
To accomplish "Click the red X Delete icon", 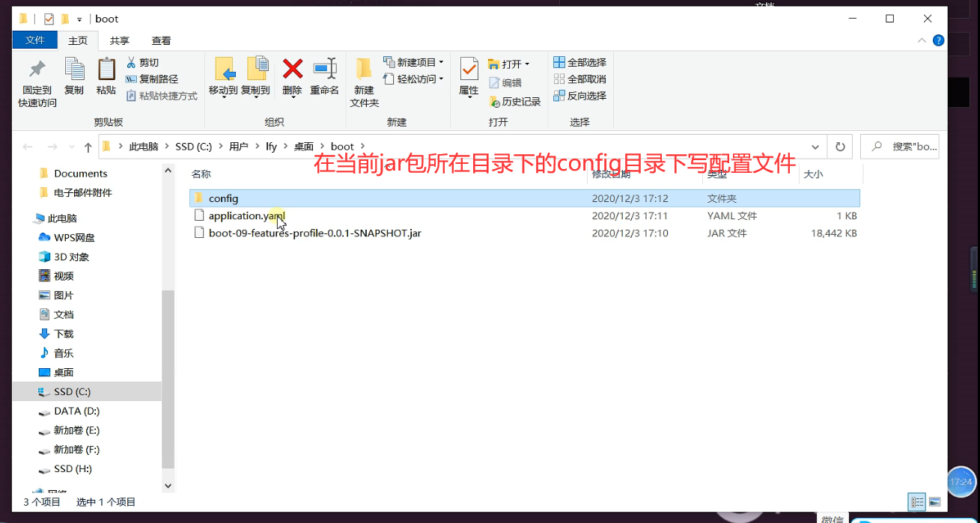I will coord(292,71).
